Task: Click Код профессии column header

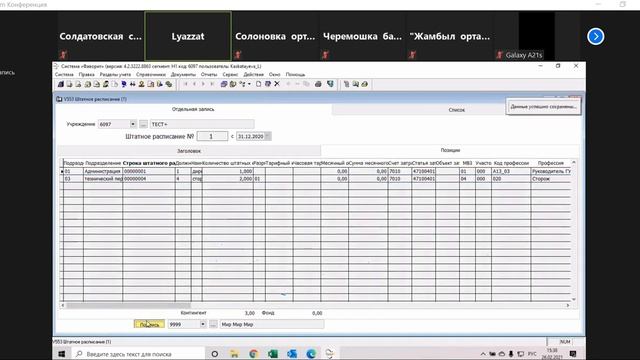Action: (x=511, y=163)
